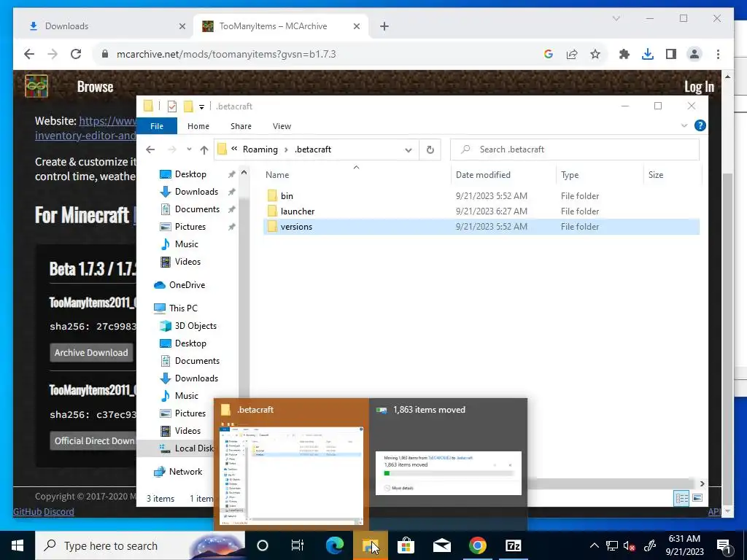This screenshot has width=747, height=560.
Task: Refresh the .betacraft folder view
Action: (x=430, y=150)
